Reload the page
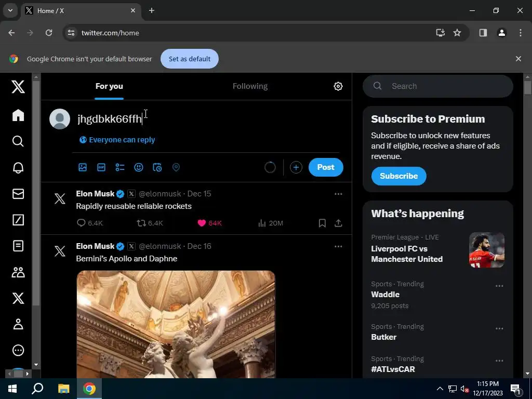Screen dimensions: 532x399 pos(49,33)
